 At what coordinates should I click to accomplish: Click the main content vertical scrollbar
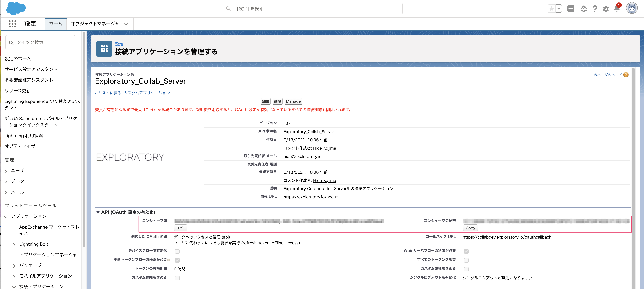pyautogui.click(x=633, y=178)
